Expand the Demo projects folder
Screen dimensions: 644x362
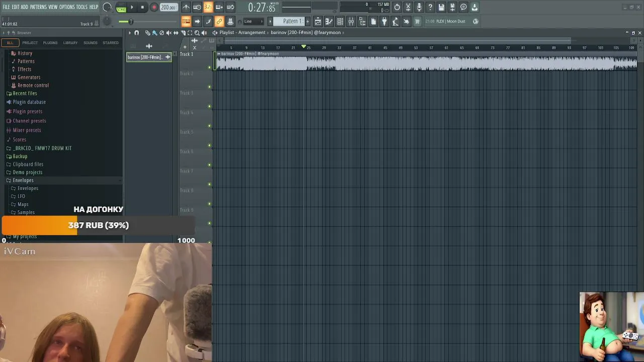pos(27,172)
